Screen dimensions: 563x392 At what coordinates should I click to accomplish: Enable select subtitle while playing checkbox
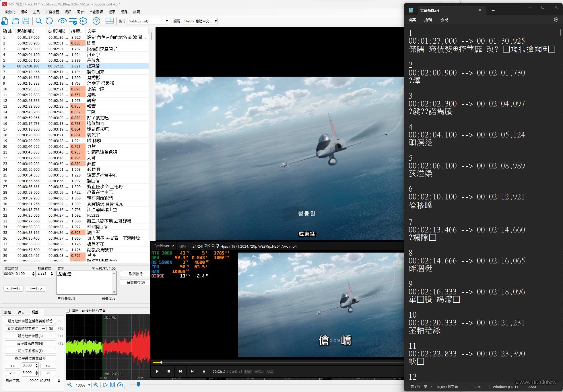[68, 311]
